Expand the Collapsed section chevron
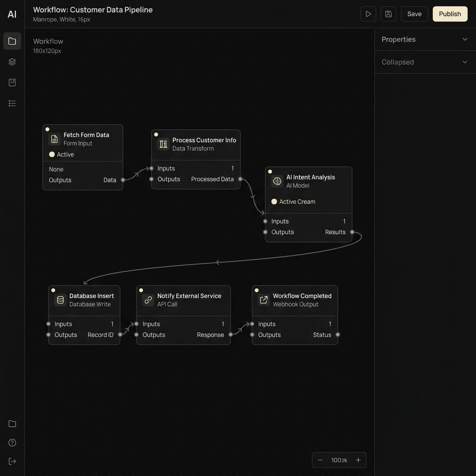 (465, 62)
